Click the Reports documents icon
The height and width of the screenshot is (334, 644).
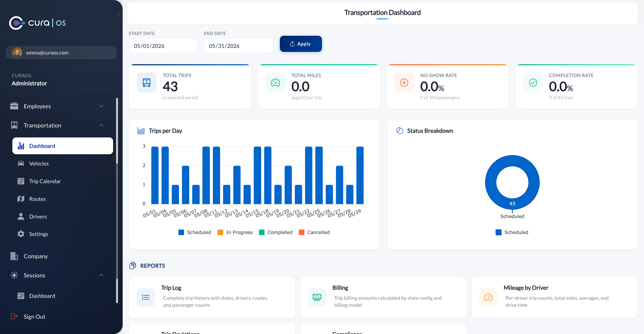tap(132, 265)
